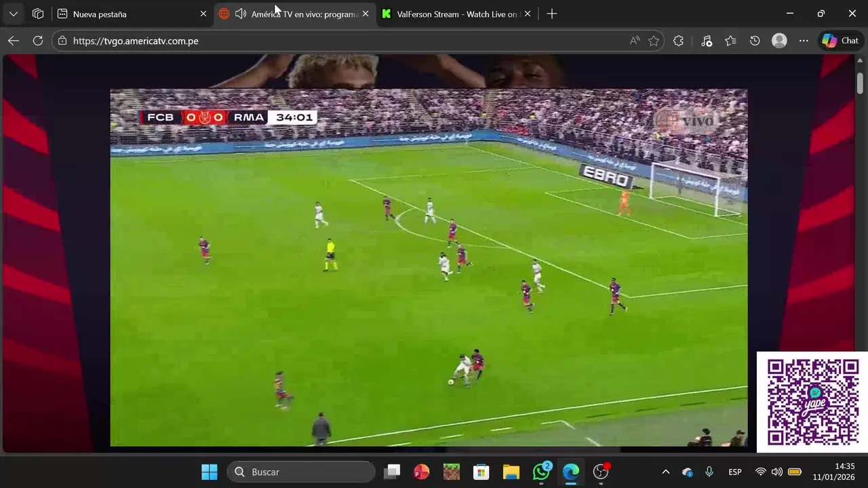This screenshot has width=868, height=488.
Task: Close the Nueva pestaña tab
Action: point(203,14)
